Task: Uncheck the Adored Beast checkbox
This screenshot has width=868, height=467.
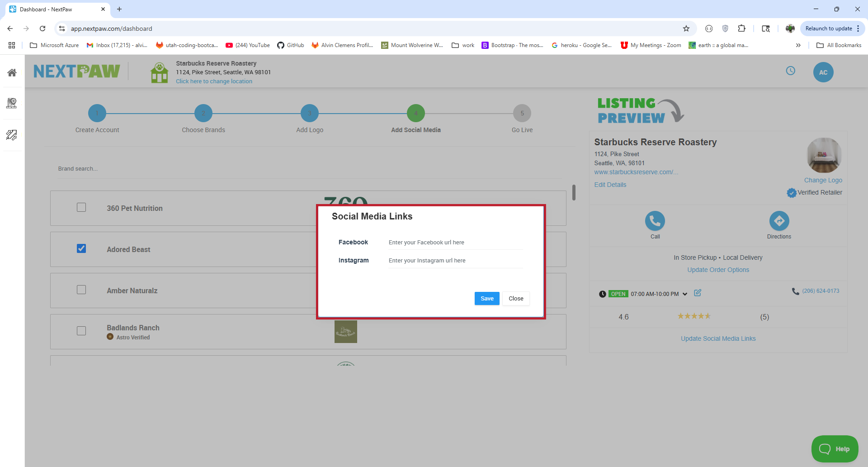Action: [x=81, y=248]
